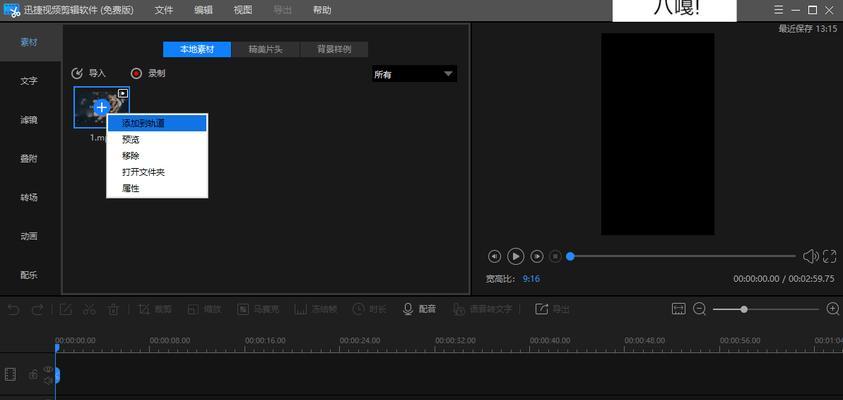Image resolution: width=843 pixels, height=400 pixels.
Task: Choose 预览 from context menu
Action: pyautogui.click(x=157, y=140)
